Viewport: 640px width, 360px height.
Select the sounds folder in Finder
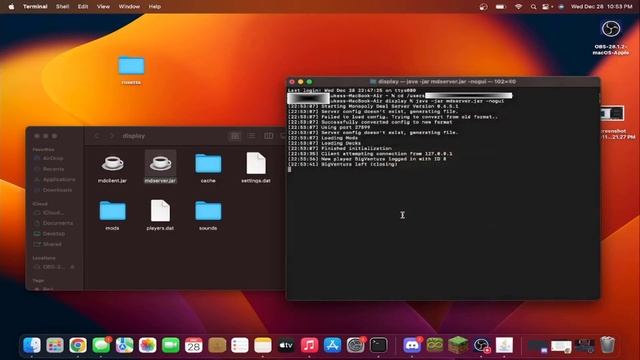208,215
